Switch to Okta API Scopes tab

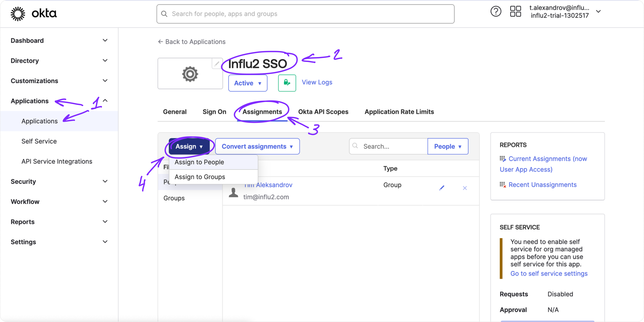pos(323,112)
